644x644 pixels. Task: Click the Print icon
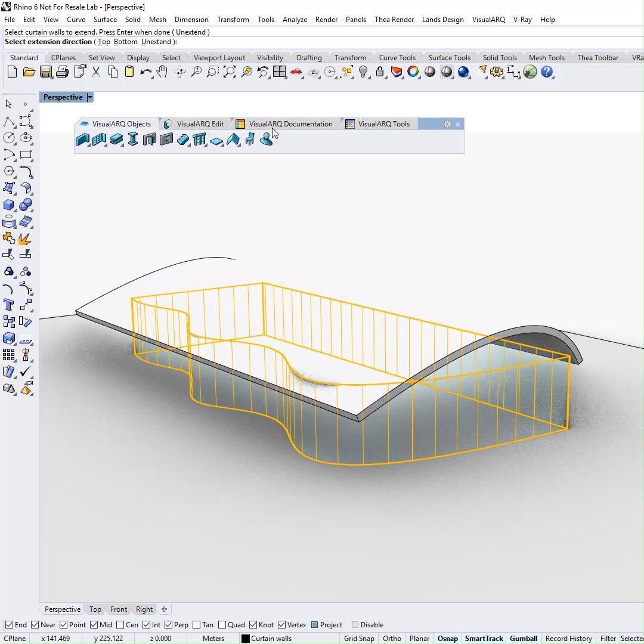pos(62,72)
